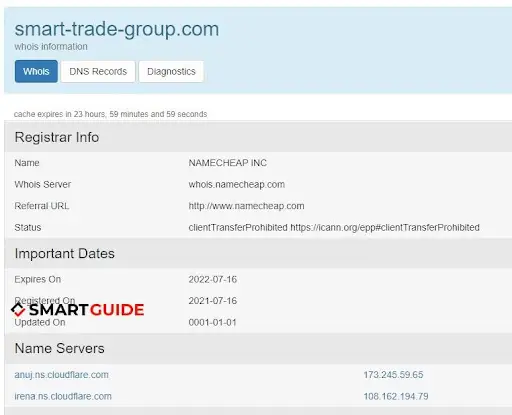
Task: Open the Diagnostics tab
Action: tap(171, 71)
